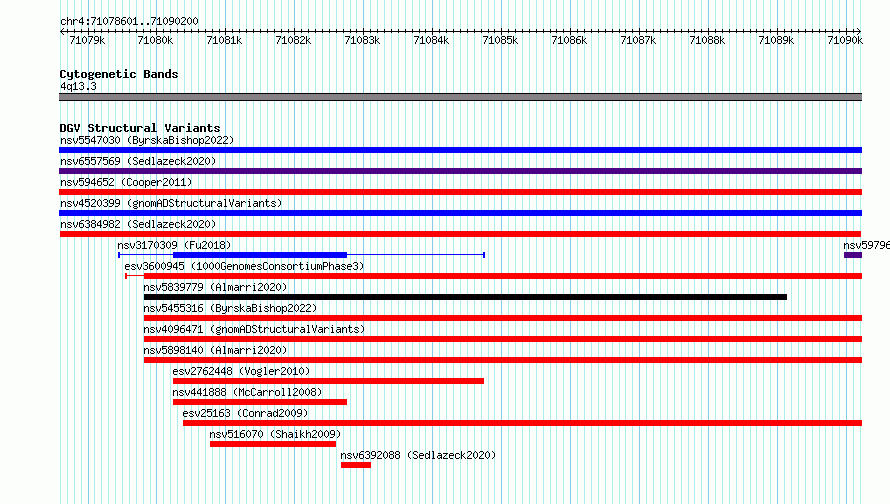Click the 71088k ruler tick label
Screen dimensions: 890x504
pos(707,40)
